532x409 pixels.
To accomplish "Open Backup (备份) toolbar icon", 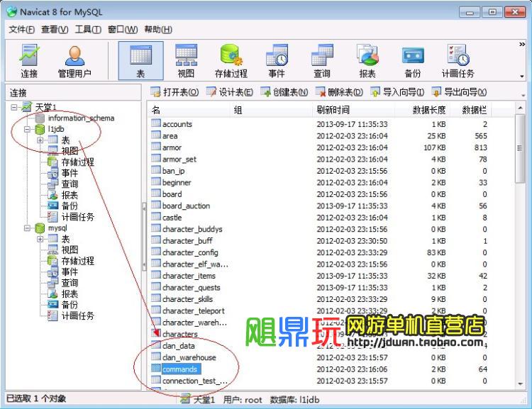I will [413, 61].
